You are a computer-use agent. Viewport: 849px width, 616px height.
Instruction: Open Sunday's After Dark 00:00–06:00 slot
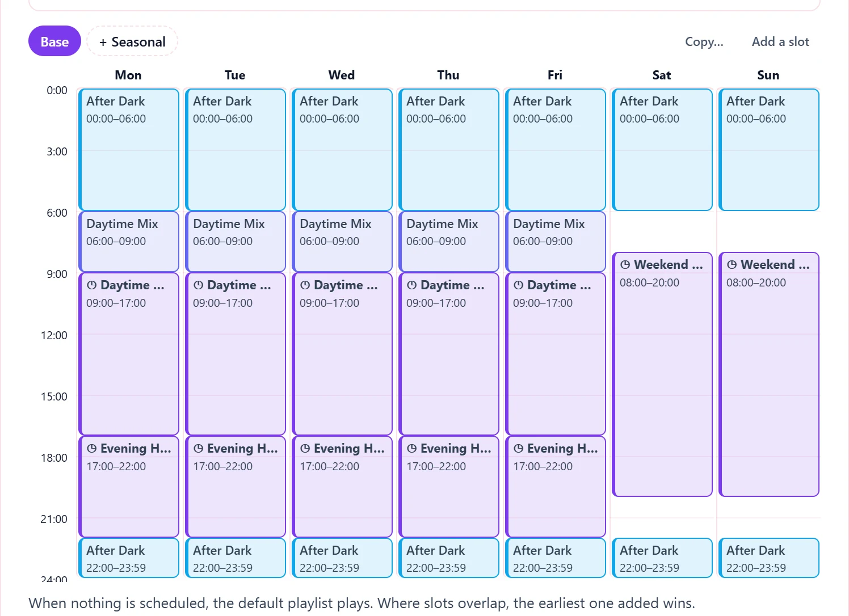tap(769, 150)
